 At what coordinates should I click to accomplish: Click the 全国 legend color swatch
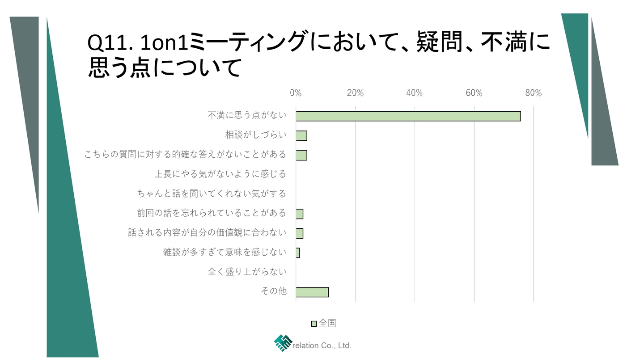click(314, 324)
